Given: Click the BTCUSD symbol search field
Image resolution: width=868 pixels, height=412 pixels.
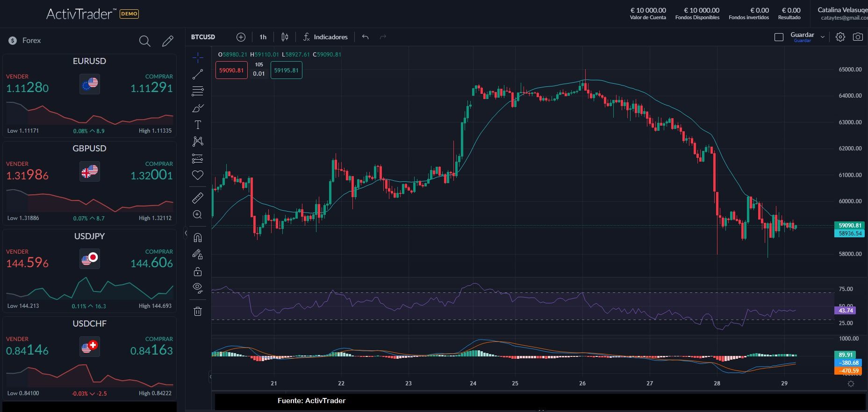Looking at the screenshot, I should click(x=203, y=37).
